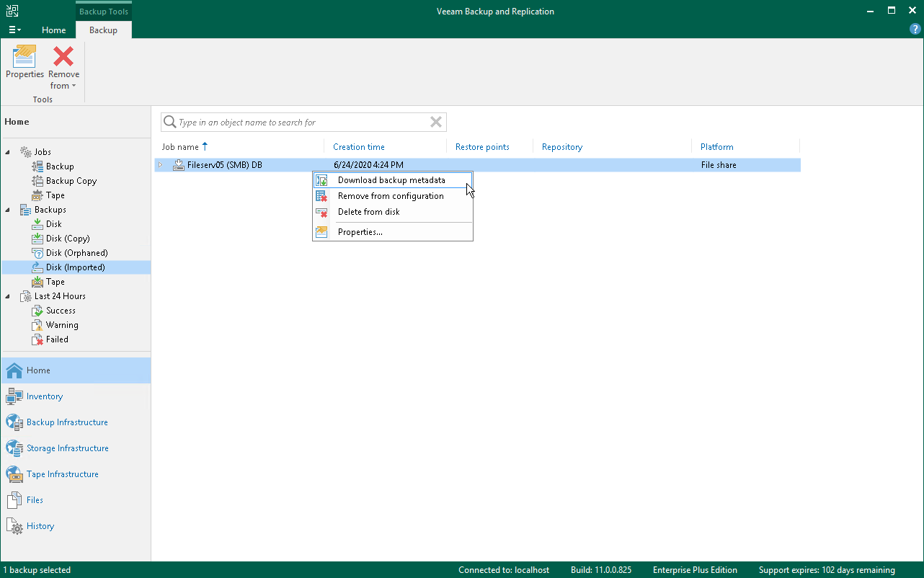Type in the object name search field
Image resolution: width=924 pixels, height=578 pixels.
tap(303, 122)
